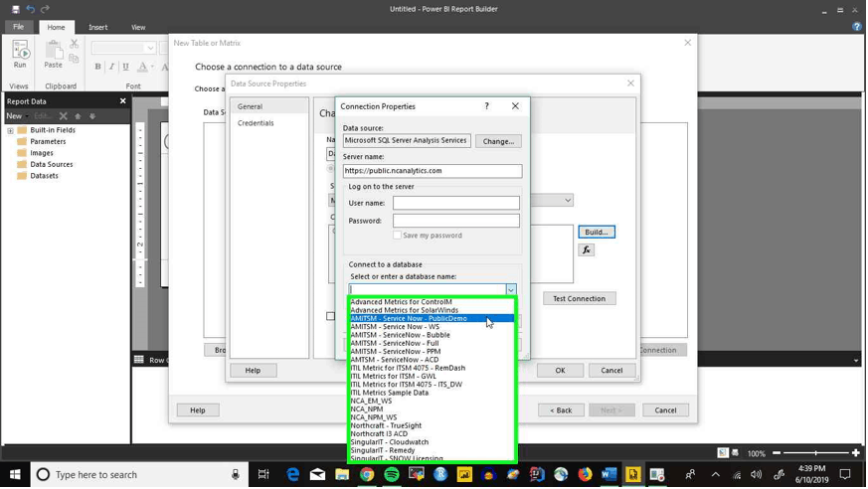Select SingularIT - Remedy database

tap(432, 451)
